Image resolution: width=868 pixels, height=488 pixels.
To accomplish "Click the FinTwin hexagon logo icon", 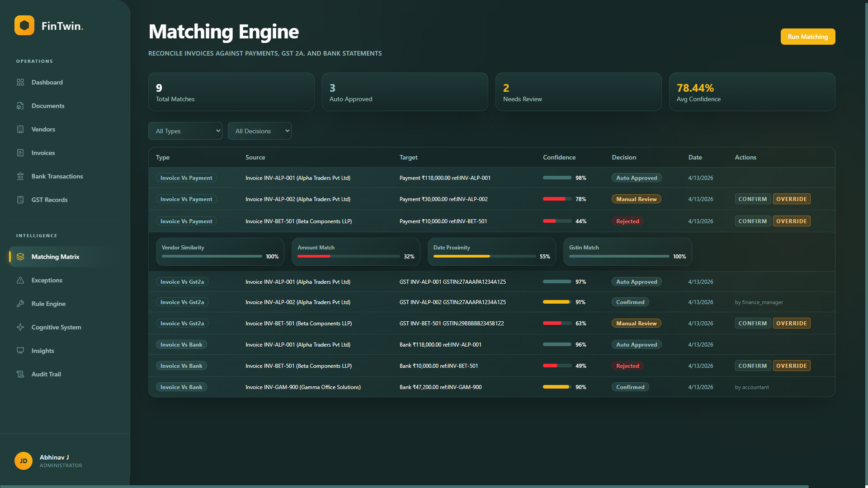I will (24, 25).
